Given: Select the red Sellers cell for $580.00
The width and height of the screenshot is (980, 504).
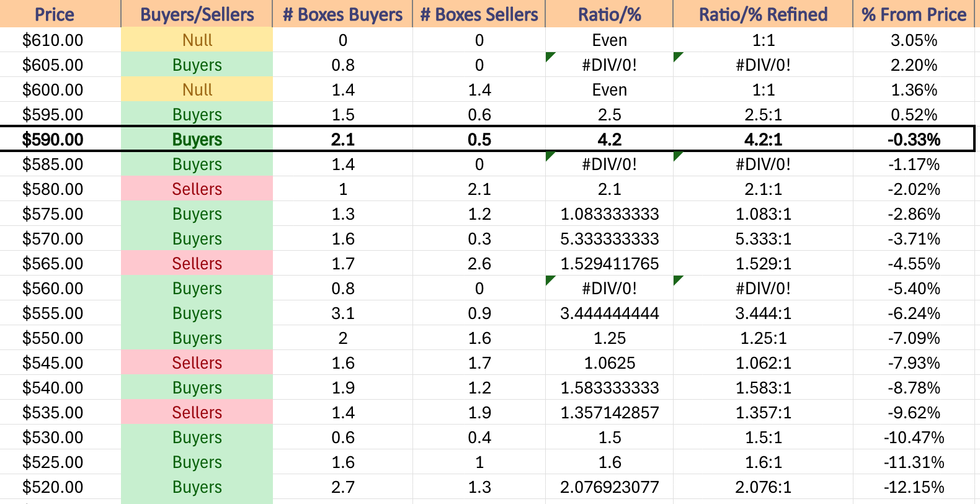Looking at the screenshot, I should click(x=197, y=189).
